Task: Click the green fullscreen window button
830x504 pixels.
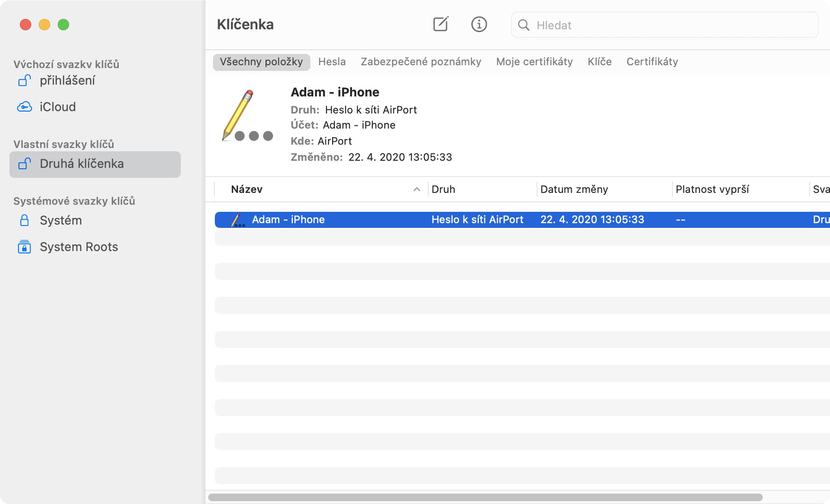Action: tap(63, 25)
